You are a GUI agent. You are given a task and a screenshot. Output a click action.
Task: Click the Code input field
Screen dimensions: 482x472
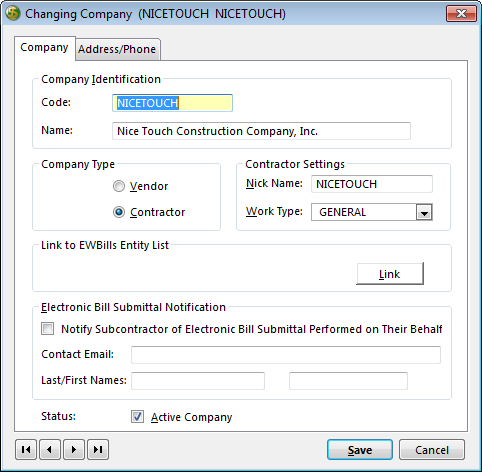coord(172,103)
